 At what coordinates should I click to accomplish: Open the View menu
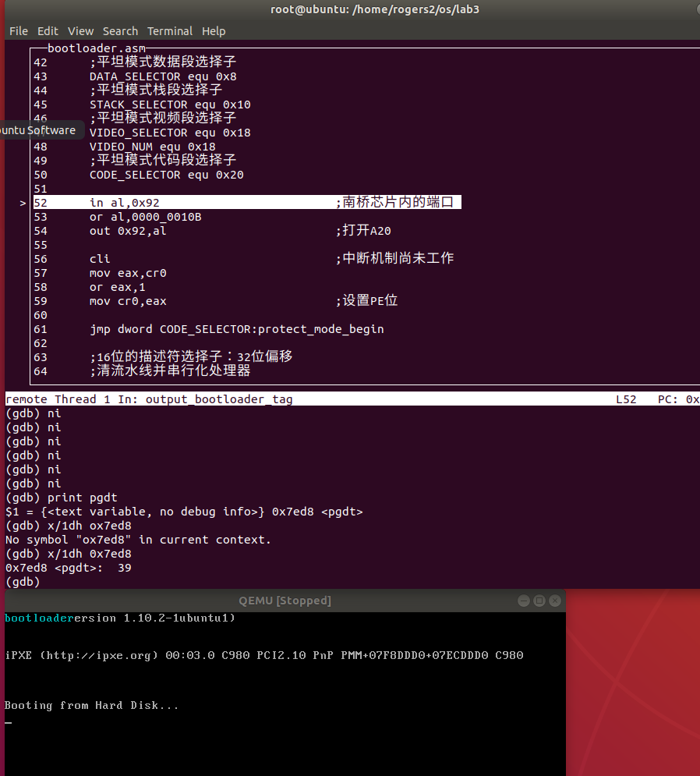[x=80, y=31]
